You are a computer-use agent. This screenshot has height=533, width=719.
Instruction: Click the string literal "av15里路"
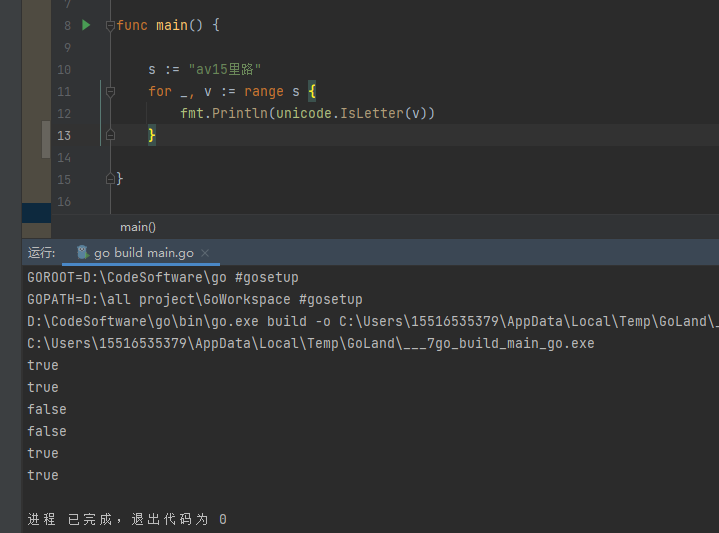point(225,69)
